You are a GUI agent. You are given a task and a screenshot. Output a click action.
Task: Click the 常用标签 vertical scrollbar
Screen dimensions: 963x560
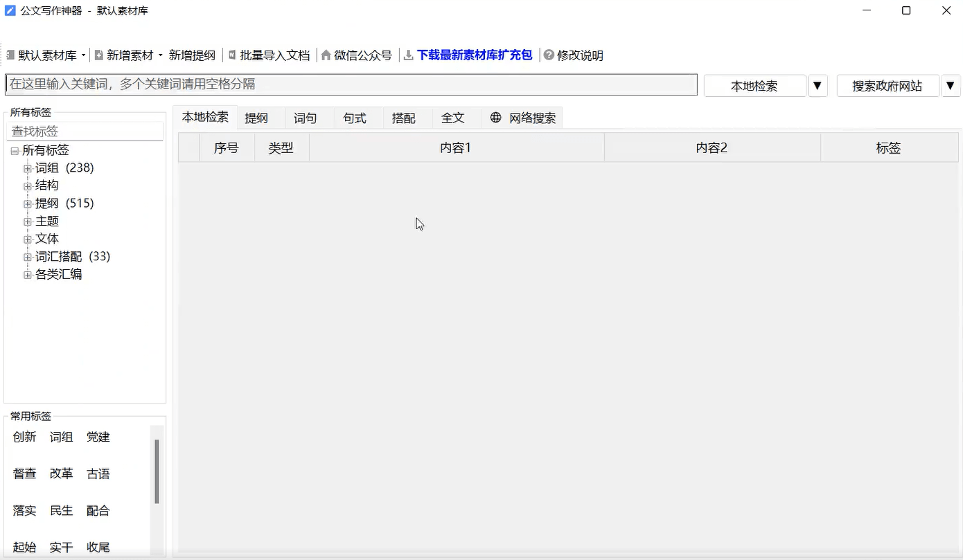[157, 471]
